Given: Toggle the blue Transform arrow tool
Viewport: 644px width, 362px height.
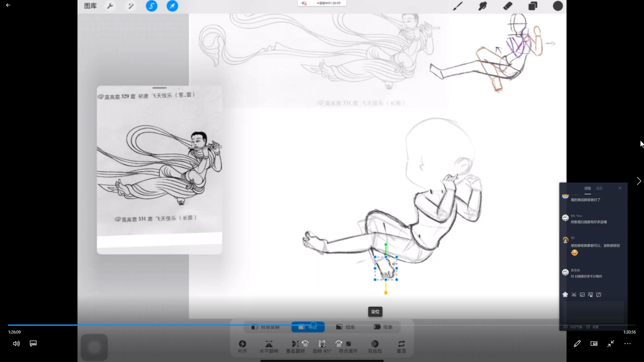Looking at the screenshot, I should (x=172, y=6).
